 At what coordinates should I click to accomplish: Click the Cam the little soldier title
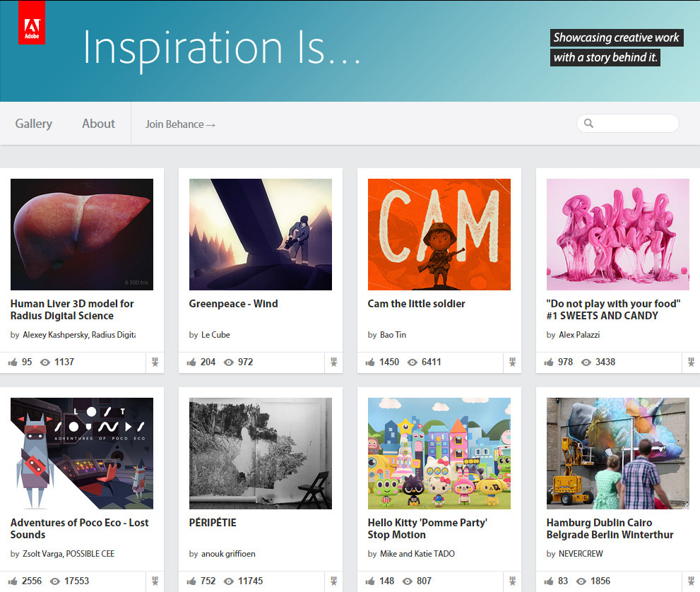coord(416,304)
